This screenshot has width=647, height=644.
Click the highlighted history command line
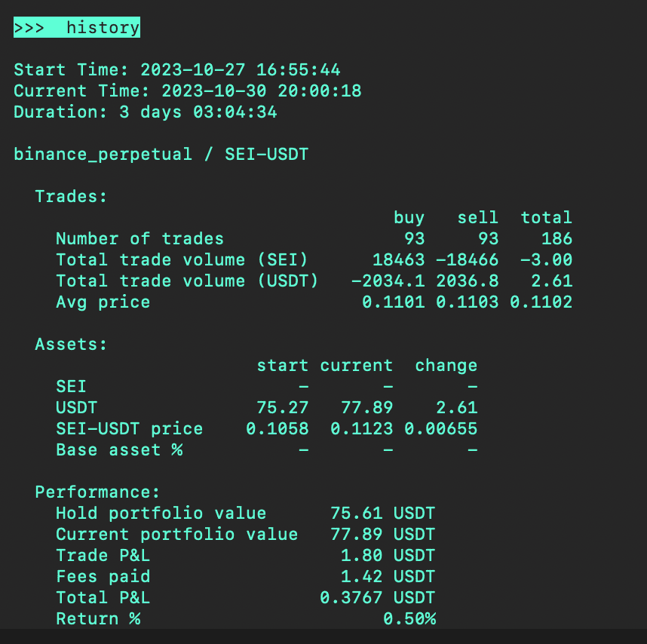coord(77,28)
